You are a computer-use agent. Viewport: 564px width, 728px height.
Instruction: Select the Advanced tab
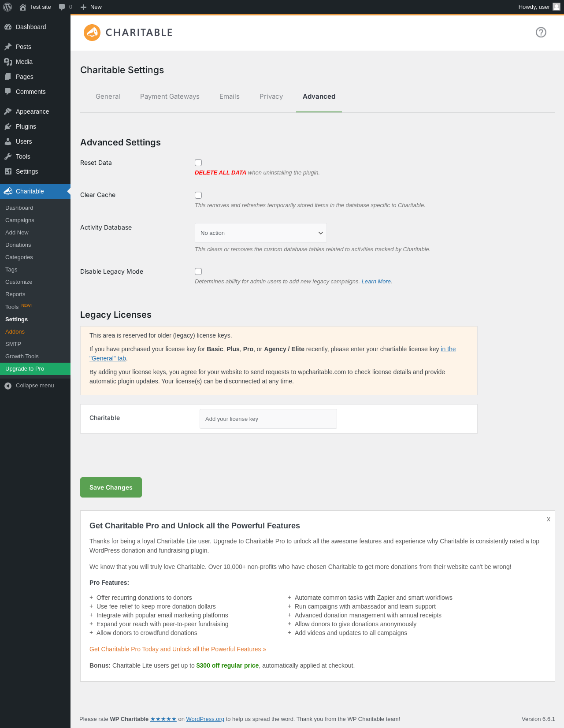point(319,97)
